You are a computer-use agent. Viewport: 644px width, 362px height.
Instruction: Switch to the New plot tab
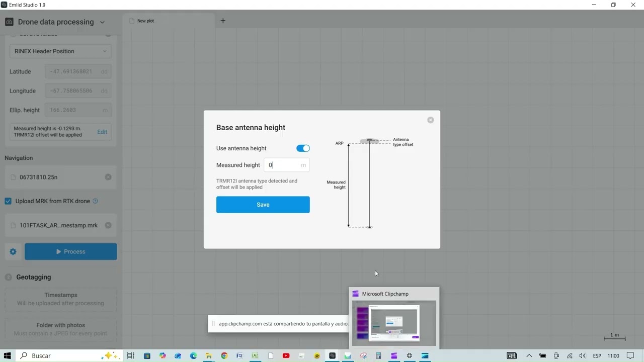click(x=169, y=21)
